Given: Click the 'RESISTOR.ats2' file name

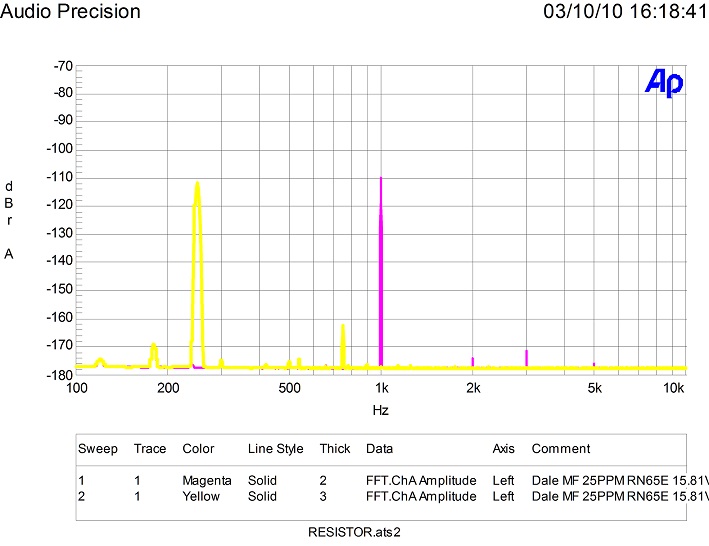Looking at the screenshot, I should coord(354,532).
